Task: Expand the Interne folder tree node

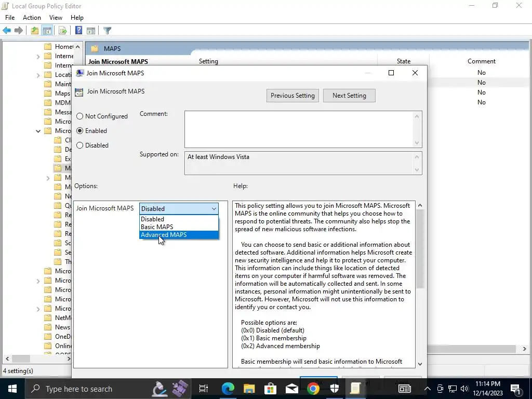Action: (38, 56)
